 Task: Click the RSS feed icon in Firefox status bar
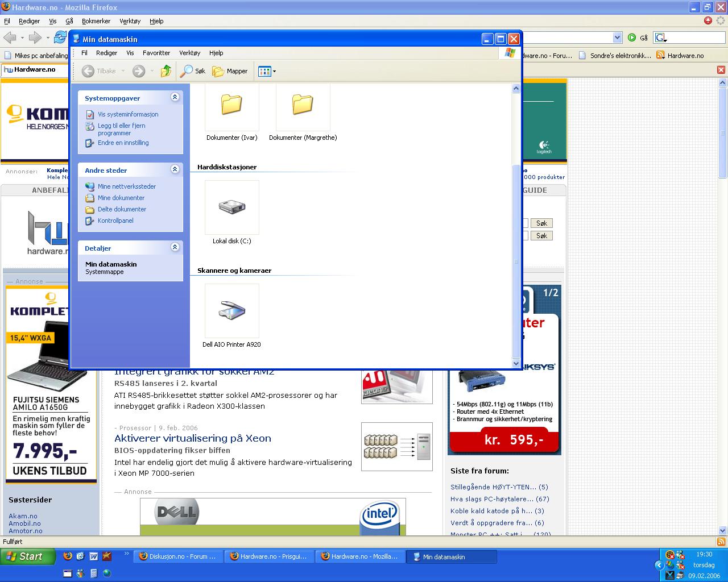pyautogui.click(x=721, y=542)
